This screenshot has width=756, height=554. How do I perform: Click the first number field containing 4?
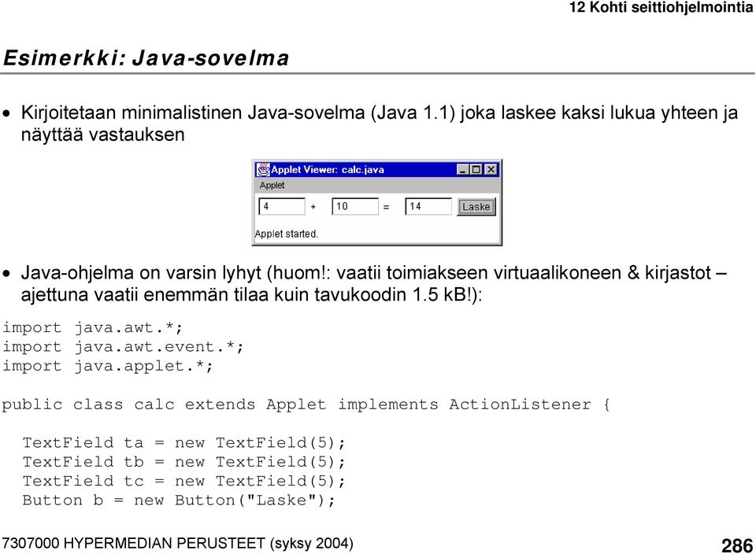282,206
